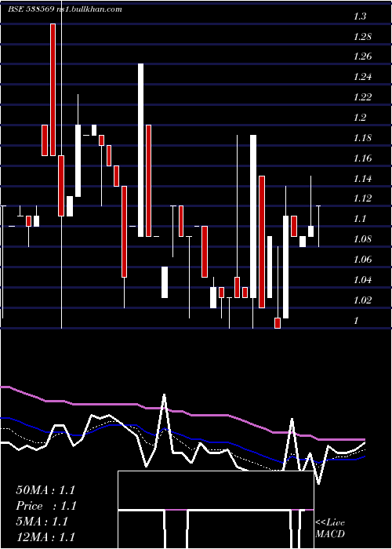Click the <<Live MACD label
Screen dimensions: 392x549
point(330,529)
